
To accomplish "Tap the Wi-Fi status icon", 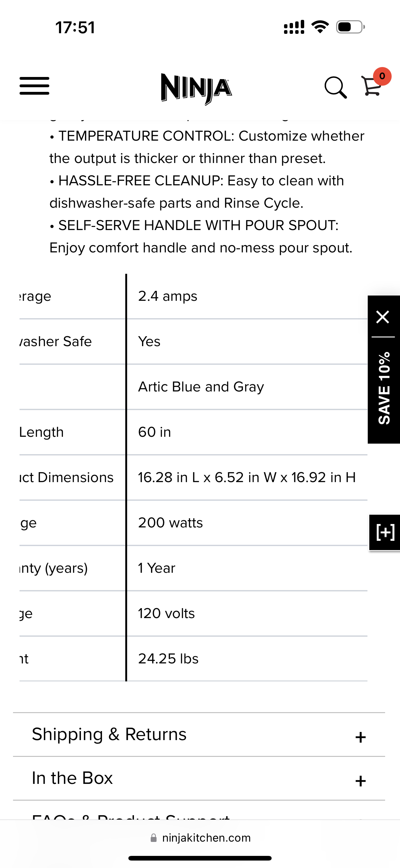I will tap(320, 27).
